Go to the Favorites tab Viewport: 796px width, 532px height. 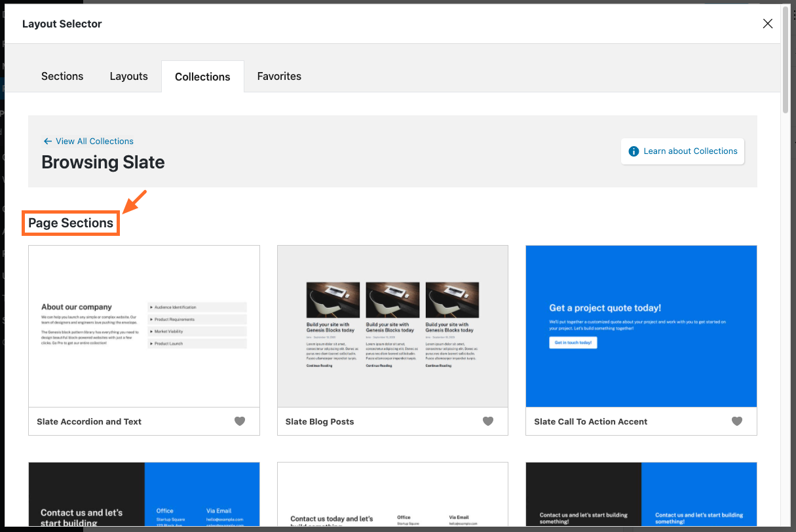click(279, 76)
